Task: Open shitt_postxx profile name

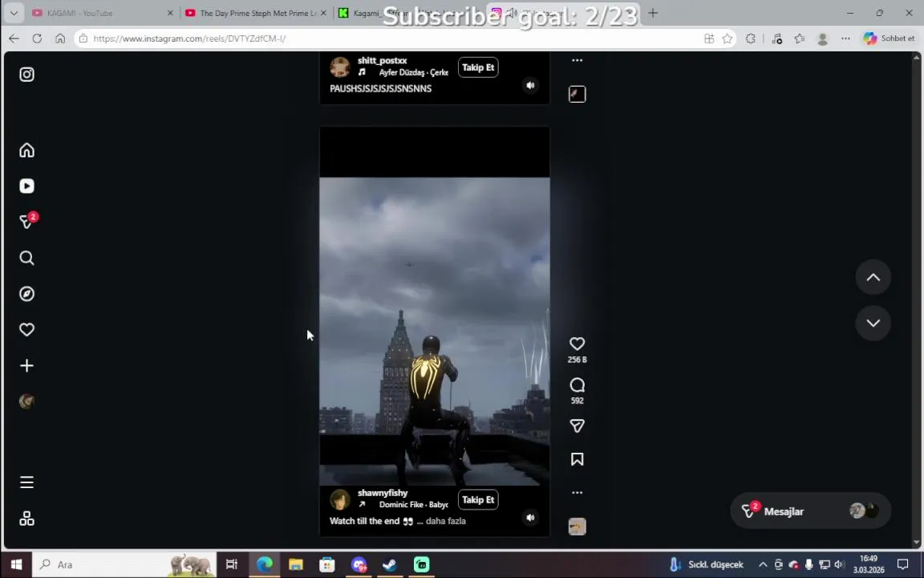Action: click(382, 60)
